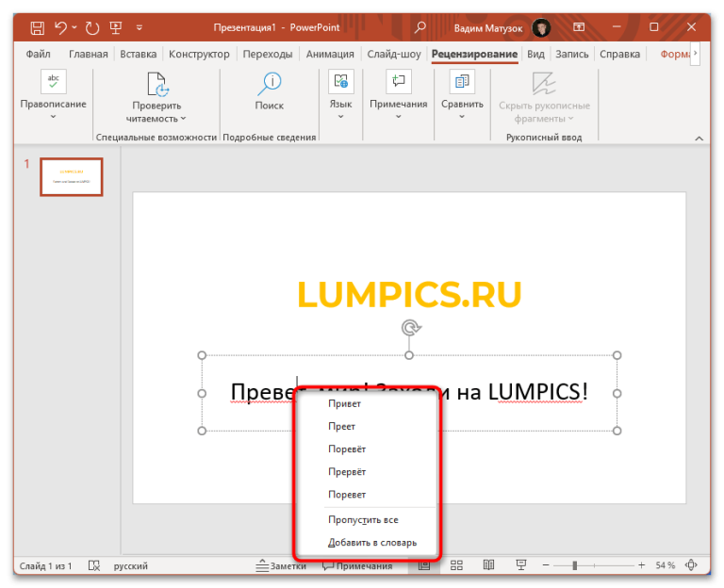Switch to Reading view icon
This screenshot has width=724, height=588.
488,565
